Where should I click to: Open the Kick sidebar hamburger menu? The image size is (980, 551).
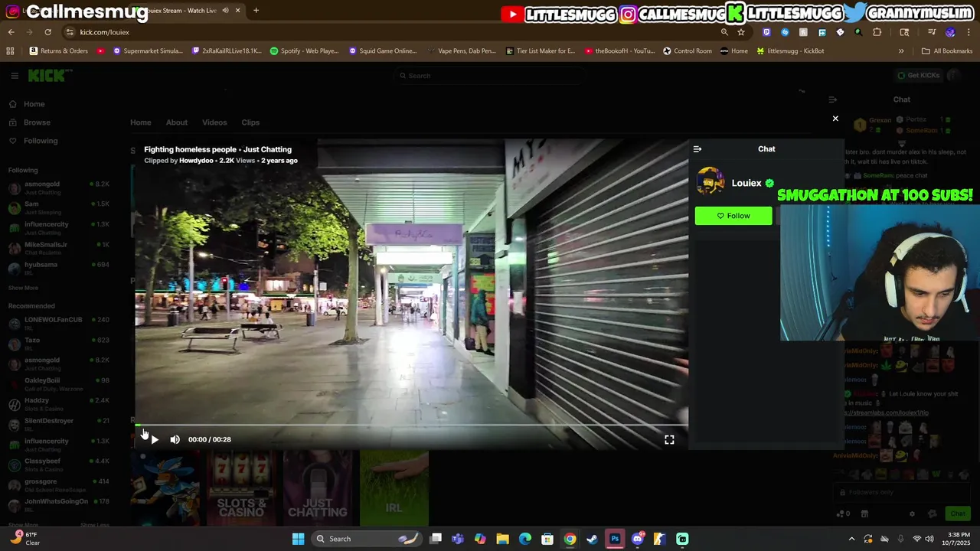click(15, 76)
